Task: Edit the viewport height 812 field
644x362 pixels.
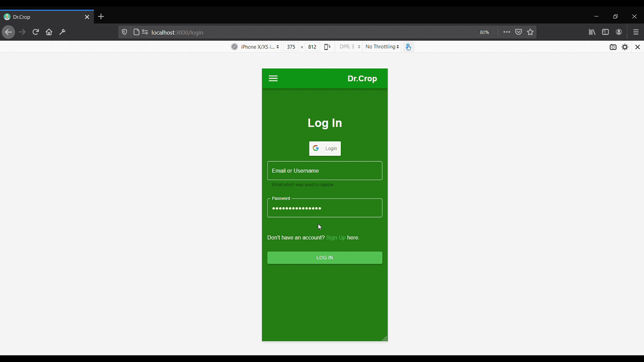Action: 312,47
